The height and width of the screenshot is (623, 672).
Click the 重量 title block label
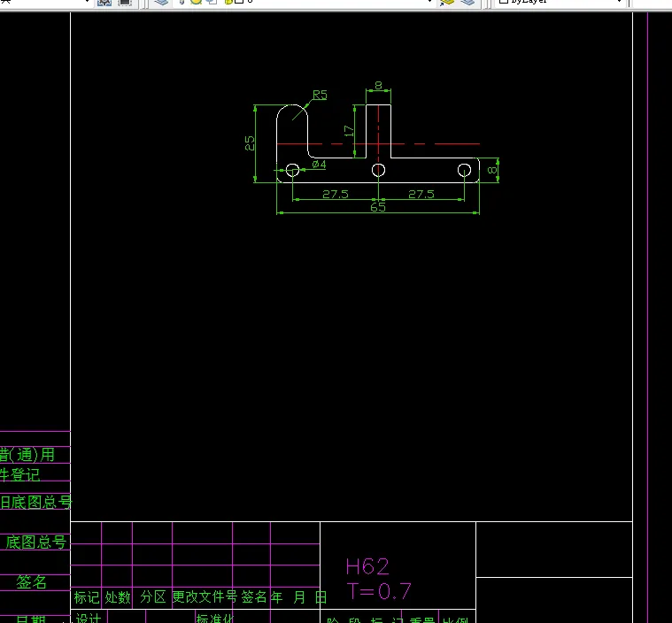click(x=421, y=620)
